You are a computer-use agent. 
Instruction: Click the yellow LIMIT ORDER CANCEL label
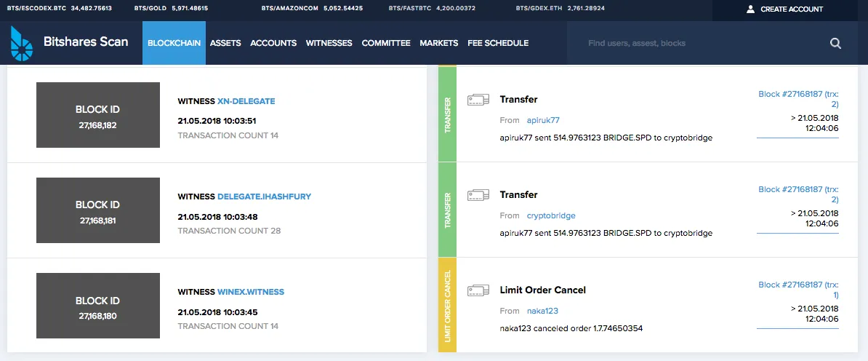[x=447, y=305]
